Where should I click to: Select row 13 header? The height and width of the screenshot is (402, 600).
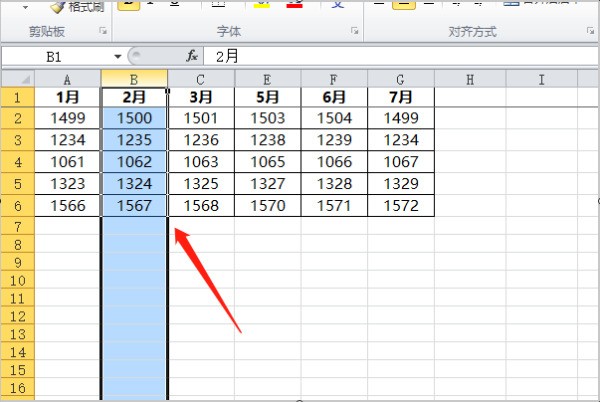coord(18,334)
